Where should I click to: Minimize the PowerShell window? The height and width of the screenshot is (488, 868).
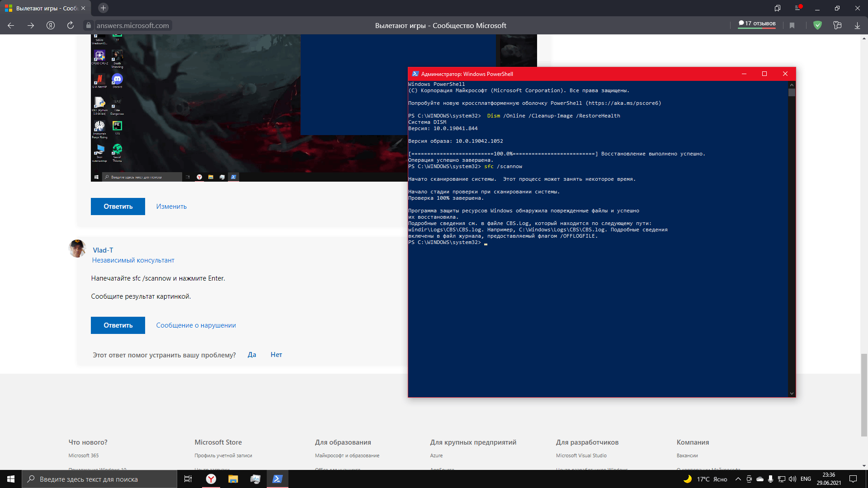(x=744, y=74)
